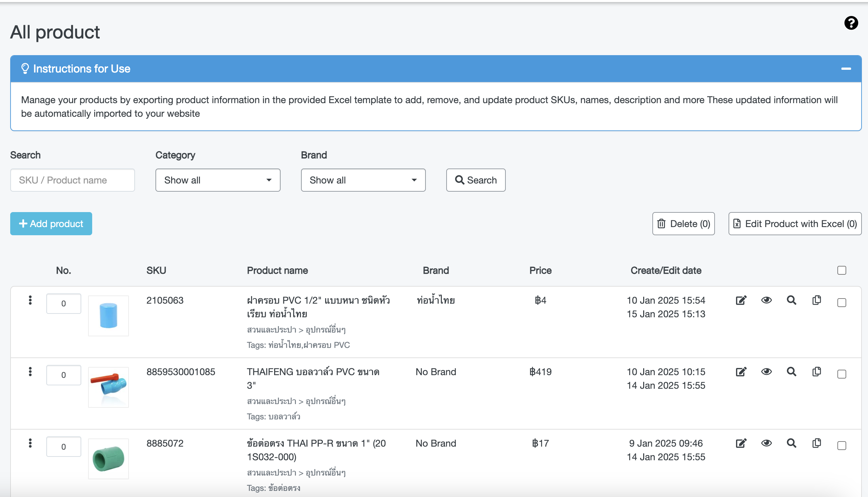The width and height of the screenshot is (868, 497).
Task: Duplicate product 2105063 using copy icon
Action: click(817, 300)
